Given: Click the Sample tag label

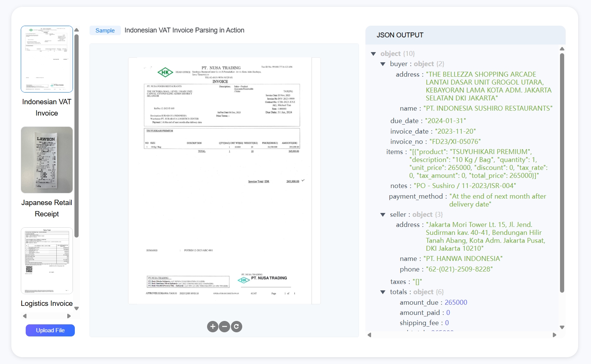Looking at the screenshot, I should (x=105, y=31).
